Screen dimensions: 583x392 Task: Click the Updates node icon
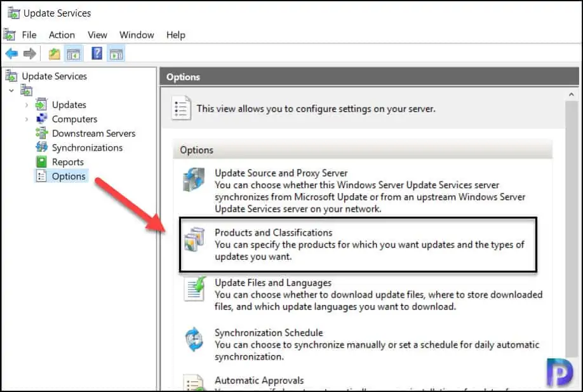[41, 104]
